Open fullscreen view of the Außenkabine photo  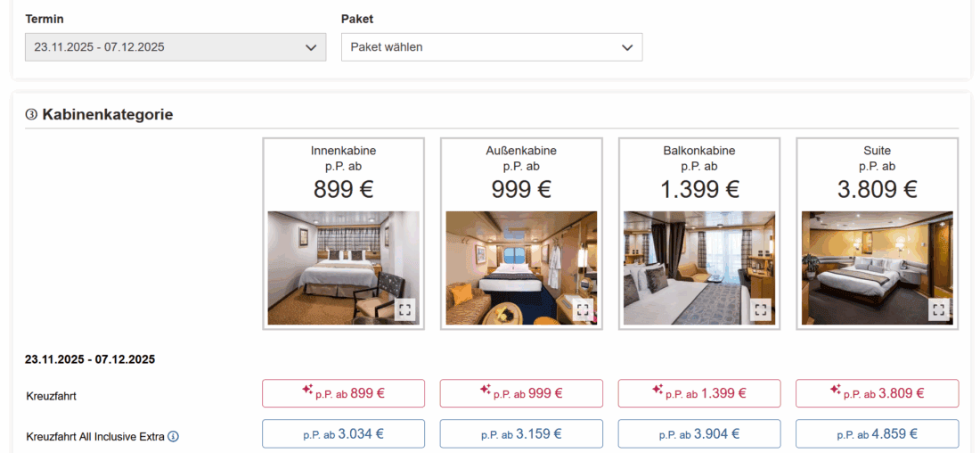pyautogui.click(x=583, y=309)
